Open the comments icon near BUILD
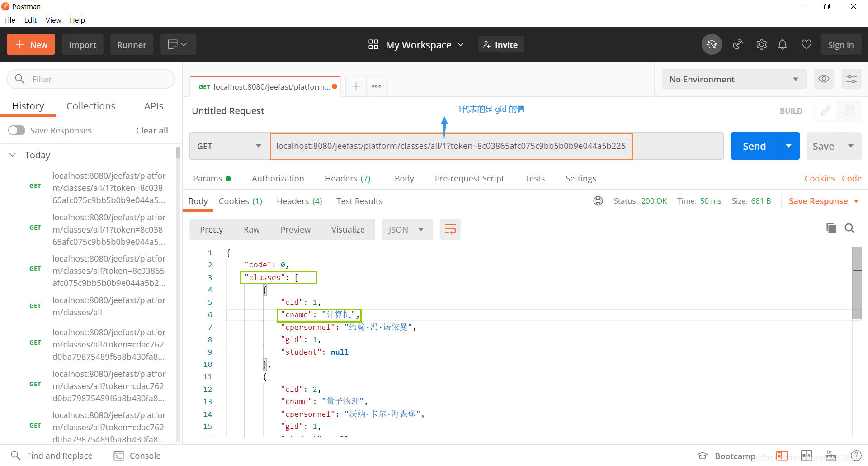868x466 pixels. click(849, 110)
